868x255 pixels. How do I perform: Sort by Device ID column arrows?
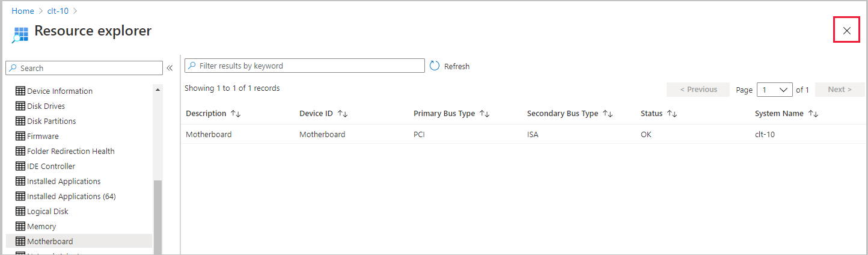343,114
